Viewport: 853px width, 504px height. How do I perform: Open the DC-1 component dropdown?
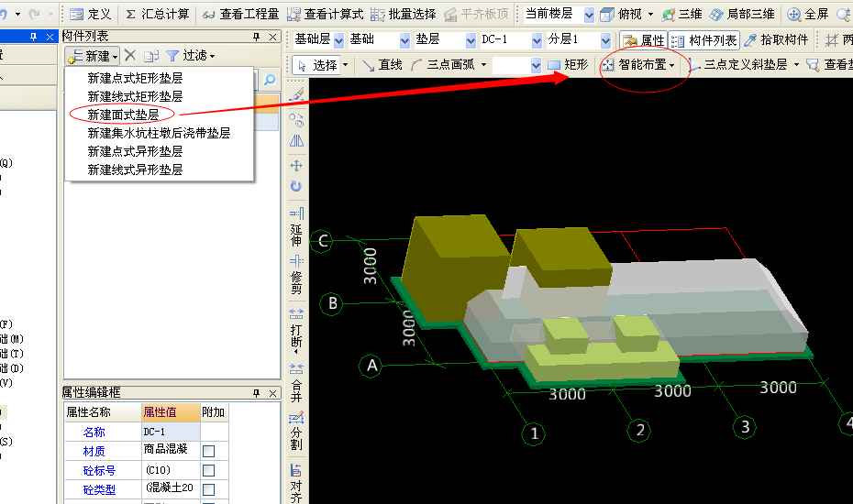coord(537,39)
